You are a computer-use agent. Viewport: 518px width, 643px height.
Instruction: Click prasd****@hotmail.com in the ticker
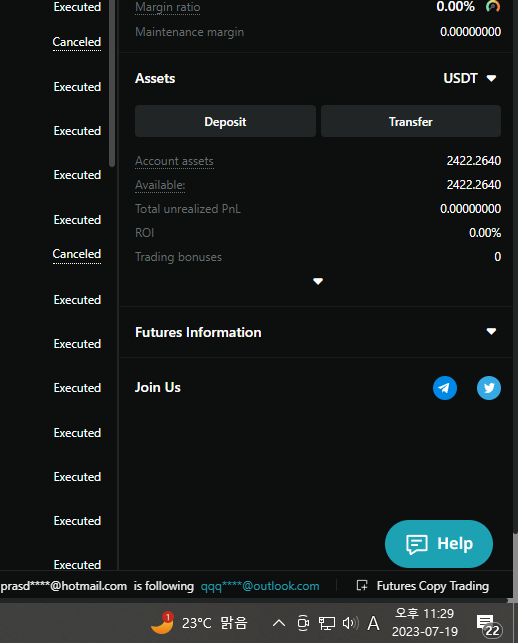pyautogui.click(x=64, y=586)
